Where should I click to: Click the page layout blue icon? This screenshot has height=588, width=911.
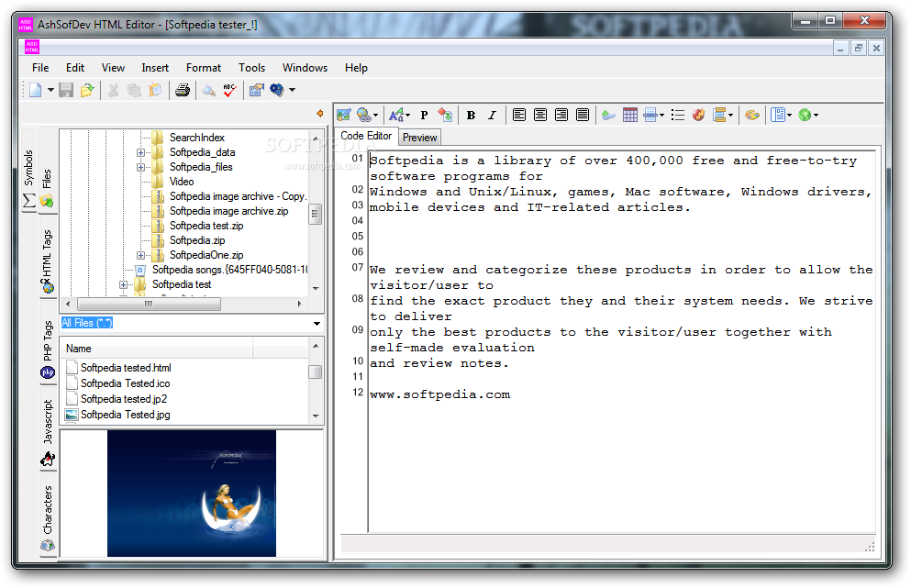778,115
